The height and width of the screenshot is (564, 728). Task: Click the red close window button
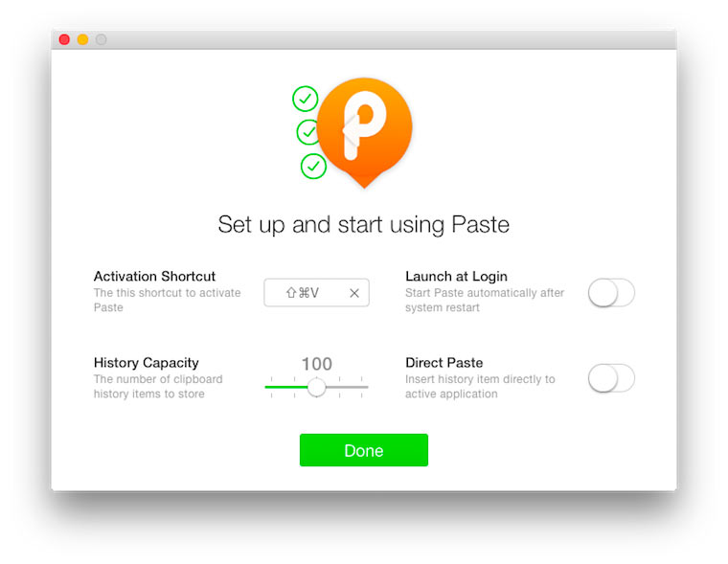64,39
